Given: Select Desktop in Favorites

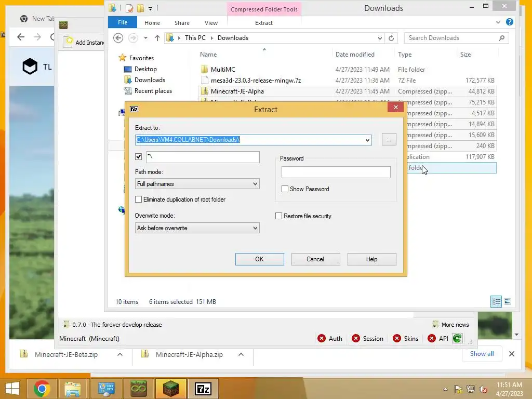Looking at the screenshot, I should (145, 69).
